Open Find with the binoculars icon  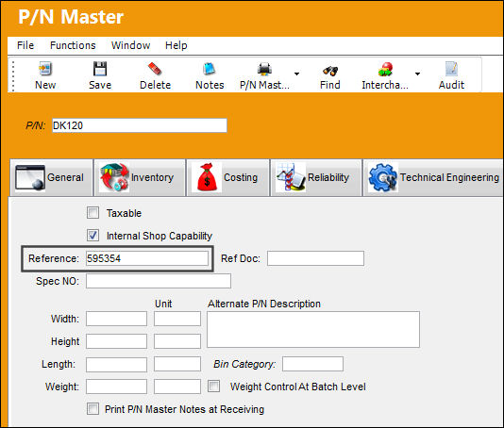click(x=330, y=70)
